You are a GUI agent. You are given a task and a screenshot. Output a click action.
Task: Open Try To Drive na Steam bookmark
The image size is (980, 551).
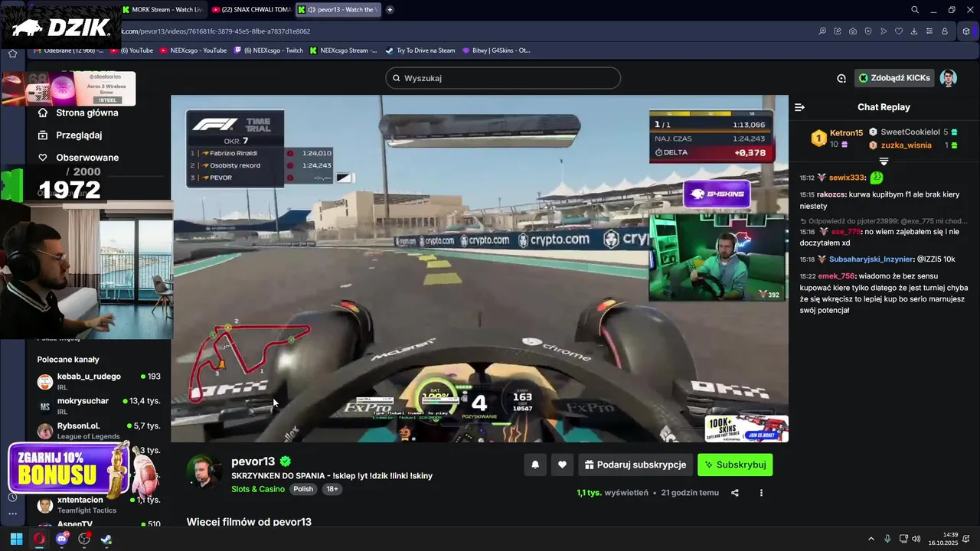click(x=420, y=51)
